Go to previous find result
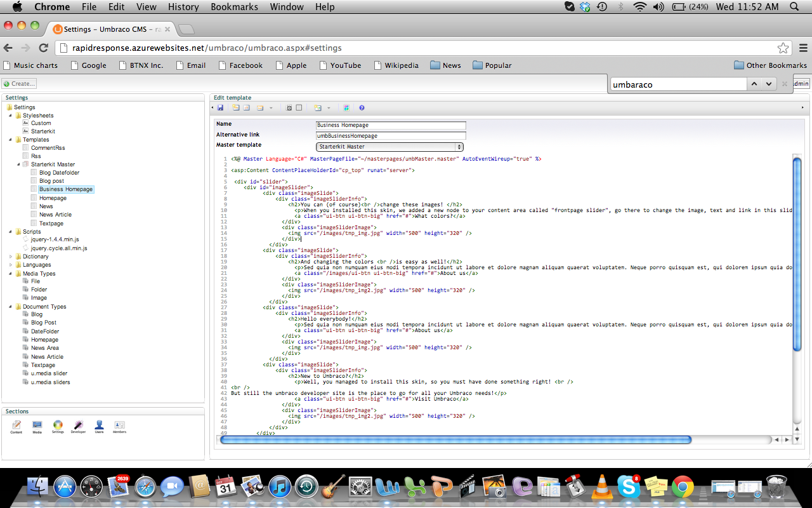This screenshot has height=508, width=812. click(x=754, y=84)
